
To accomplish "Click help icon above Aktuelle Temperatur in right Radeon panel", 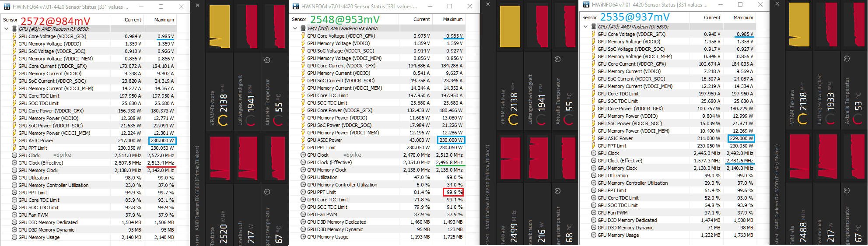I will (x=847, y=58).
